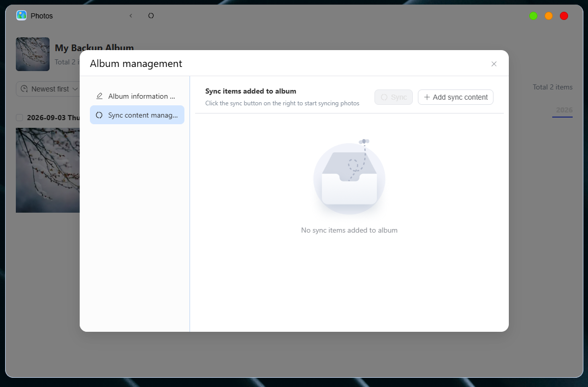
Task: Select Sync content management tab
Action: pyautogui.click(x=137, y=115)
